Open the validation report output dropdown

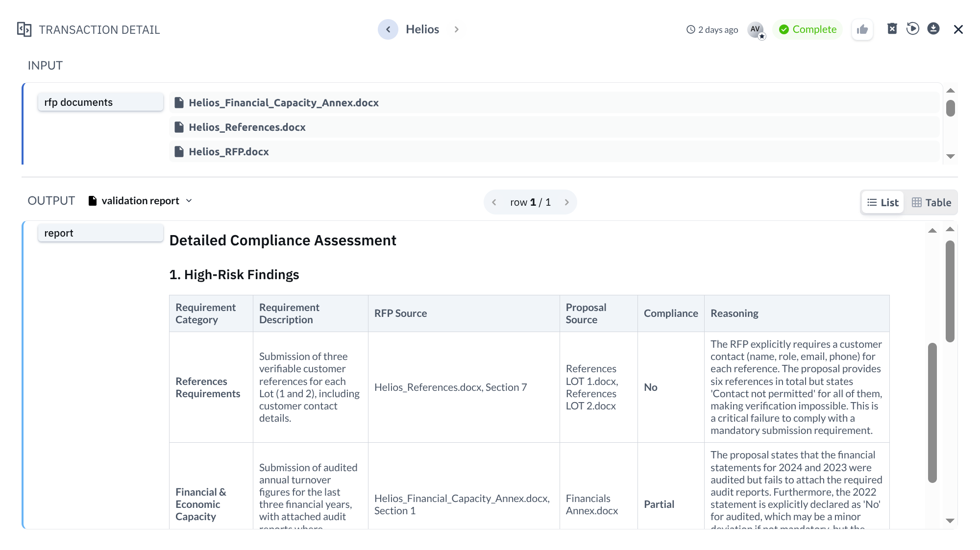(x=189, y=201)
